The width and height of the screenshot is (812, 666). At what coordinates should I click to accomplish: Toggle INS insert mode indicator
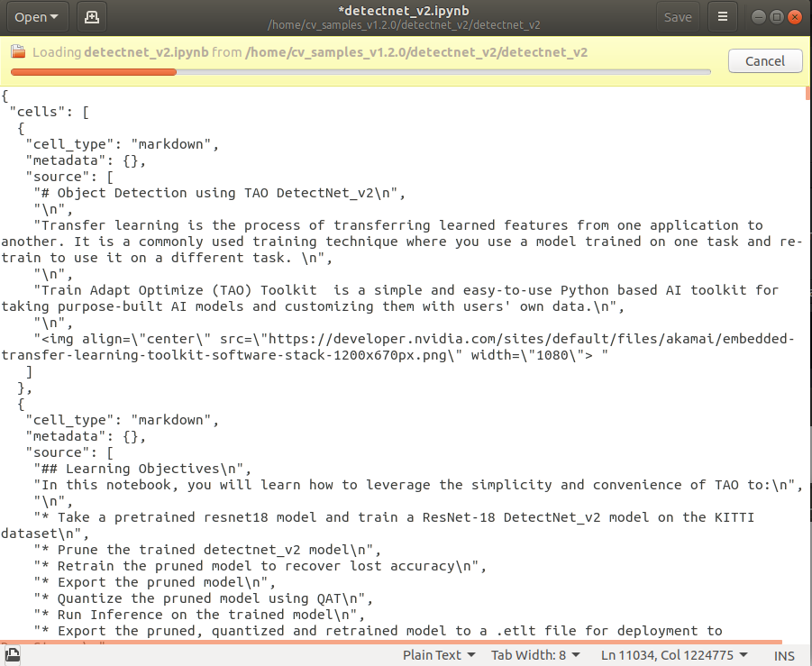pos(784,656)
